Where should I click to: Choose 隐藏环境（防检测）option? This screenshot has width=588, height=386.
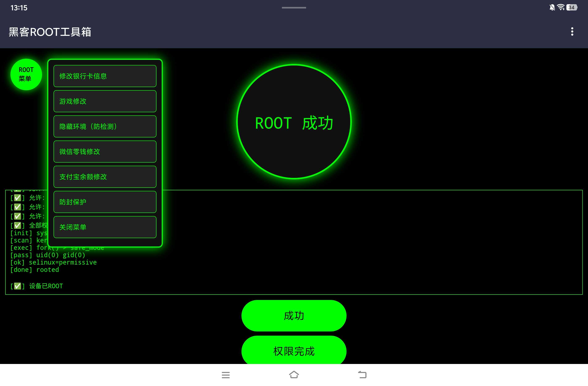(x=105, y=126)
